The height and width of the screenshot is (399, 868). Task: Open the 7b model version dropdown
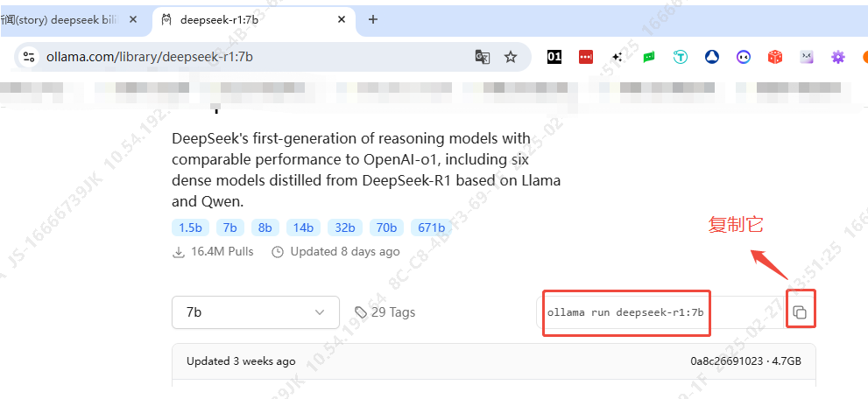[256, 312]
